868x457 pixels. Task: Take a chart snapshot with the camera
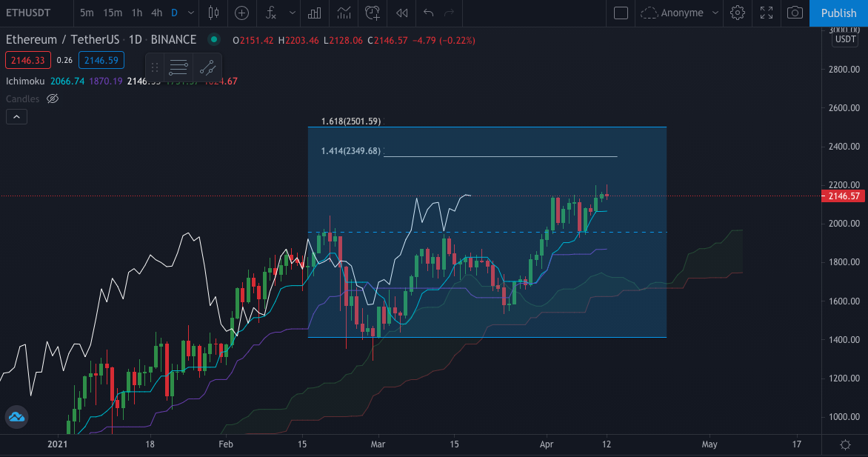(795, 13)
